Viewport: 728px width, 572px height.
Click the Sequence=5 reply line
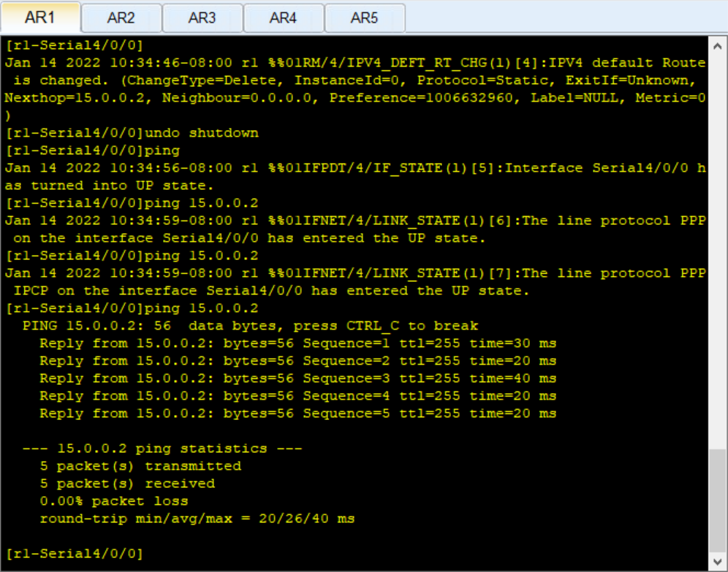pos(297,413)
